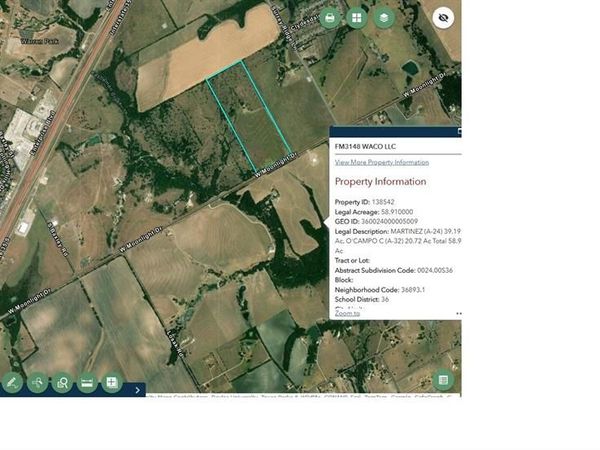The width and height of the screenshot is (600, 450).
Task: Expand the bottom toolbar chevron arrow
Action: [138, 390]
